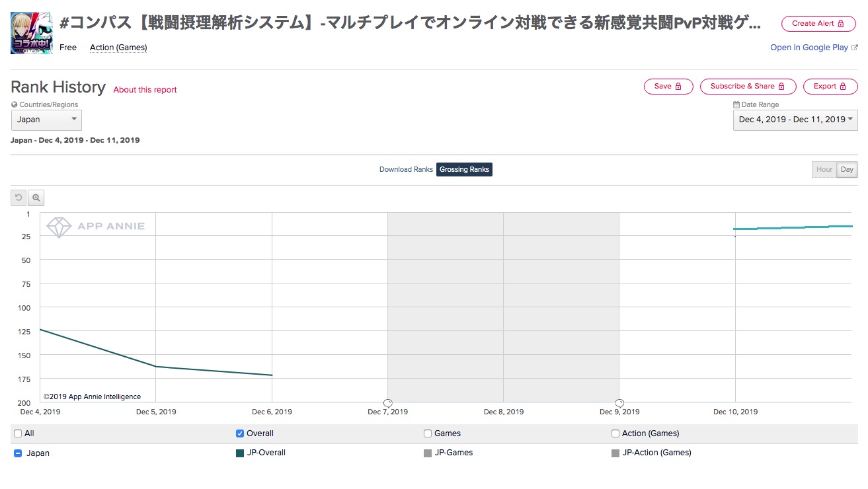The width and height of the screenshot is (868, 489).
Task: Enable the Games checkbox
Action: click(428, 433)
